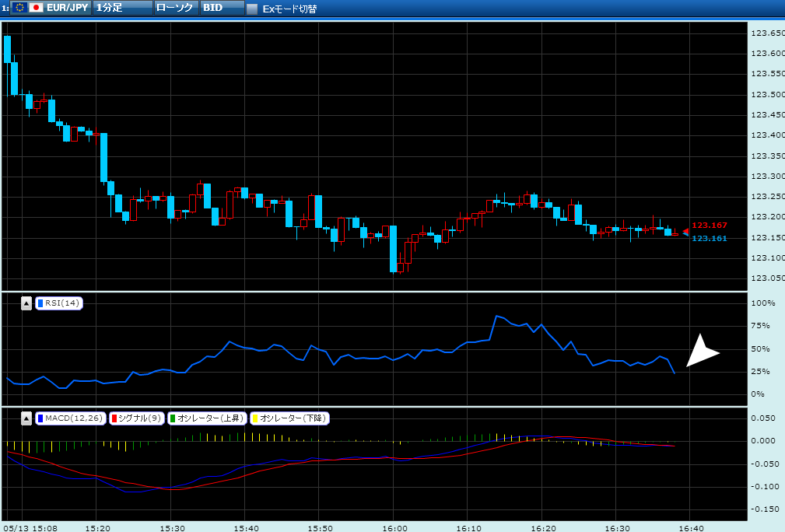Open the ローソク chart type dropdown

point(177,8)
